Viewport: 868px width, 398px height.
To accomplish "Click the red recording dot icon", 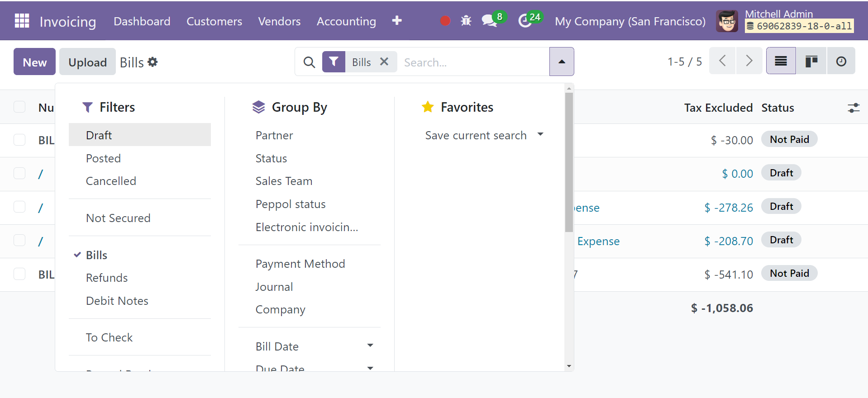I will click(445, 21).
